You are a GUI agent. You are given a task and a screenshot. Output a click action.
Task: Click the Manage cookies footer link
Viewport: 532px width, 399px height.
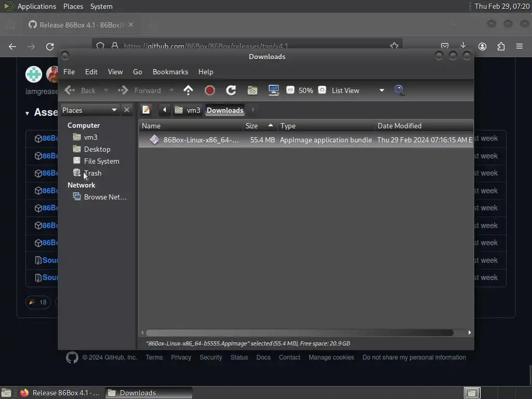pos(331,357)
